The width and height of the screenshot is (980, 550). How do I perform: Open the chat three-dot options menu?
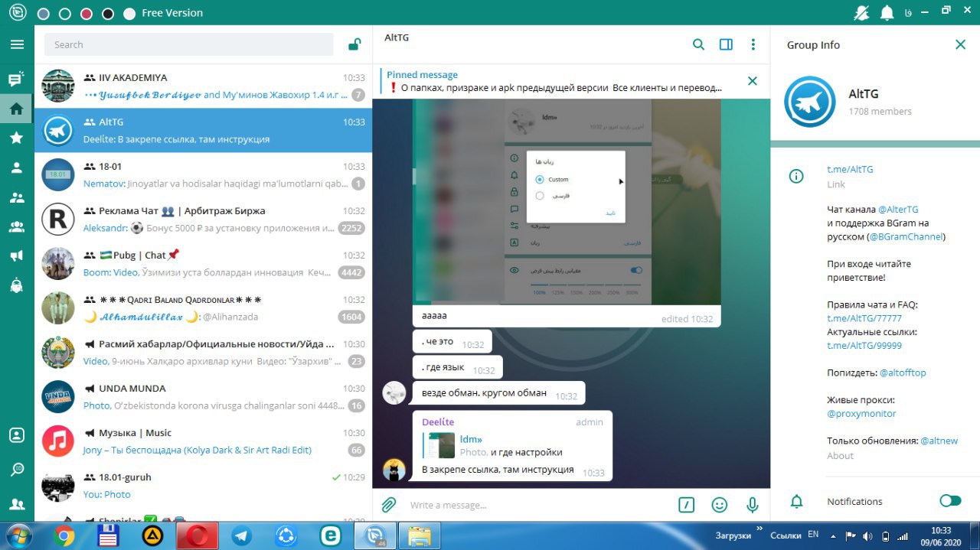(x=753, y=44)
